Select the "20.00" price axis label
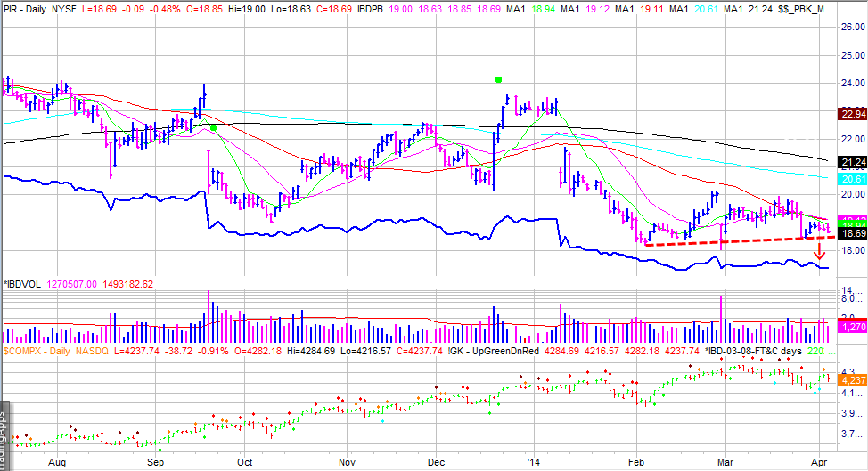The height and width of the screenshot is (471, 868). click(853, 194)
